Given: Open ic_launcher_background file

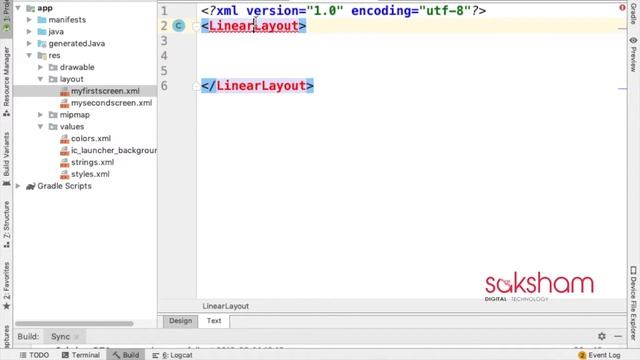Looking at the screenshot, I should tap(114, 150).
